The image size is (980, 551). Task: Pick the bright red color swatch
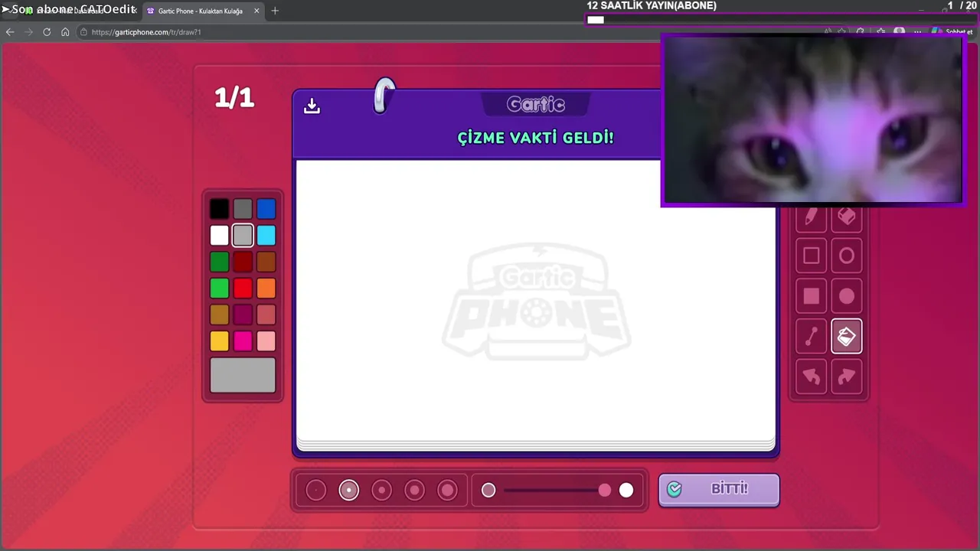point(243,289)
